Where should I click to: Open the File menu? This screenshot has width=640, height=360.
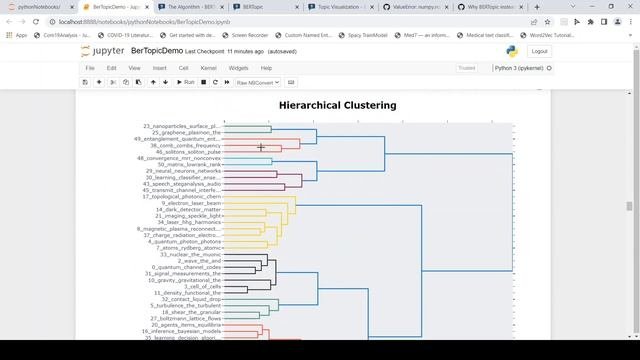(x=90, y=68)
